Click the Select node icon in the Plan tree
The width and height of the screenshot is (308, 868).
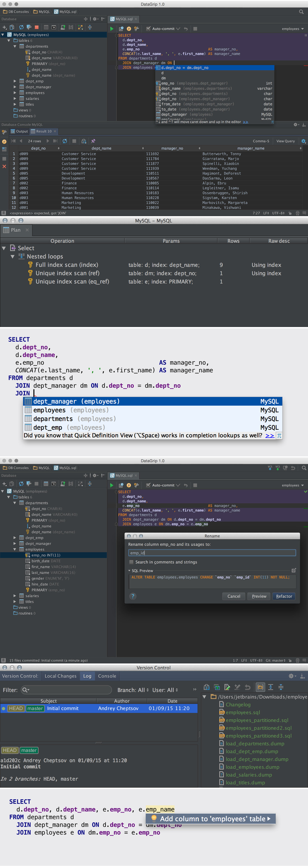point(12,248)
